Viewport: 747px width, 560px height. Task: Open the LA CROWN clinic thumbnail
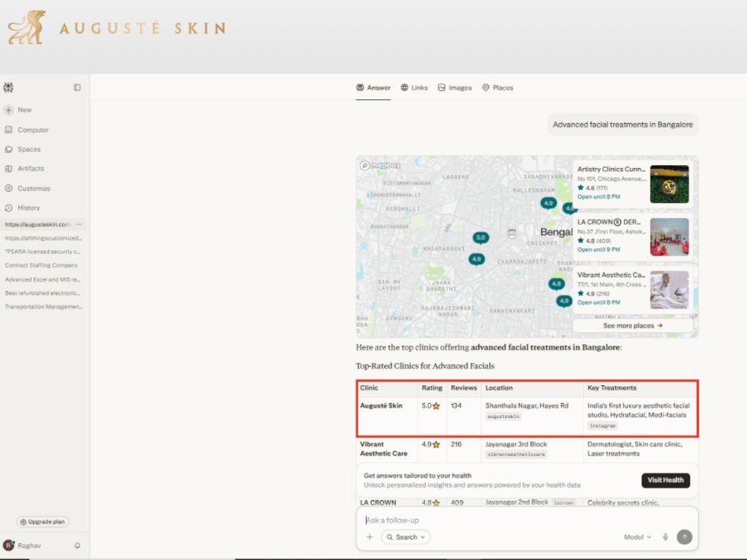point(669,237)
